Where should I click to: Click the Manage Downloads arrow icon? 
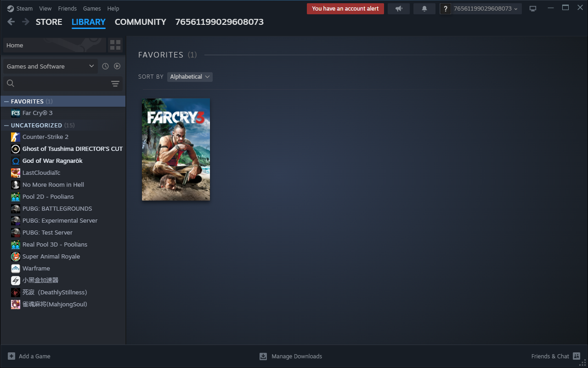click(263, 356)
